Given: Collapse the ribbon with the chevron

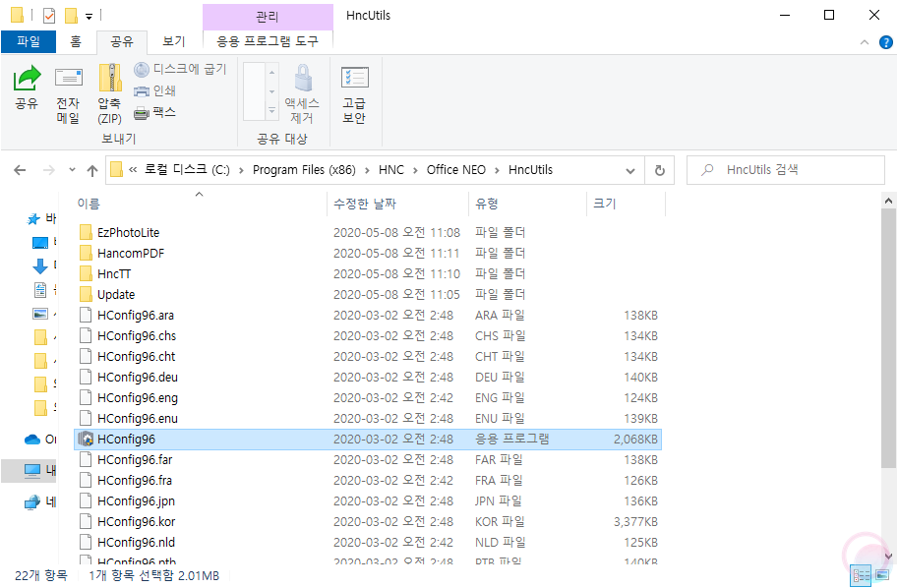Looking at the screenshot, I should 865,42.
